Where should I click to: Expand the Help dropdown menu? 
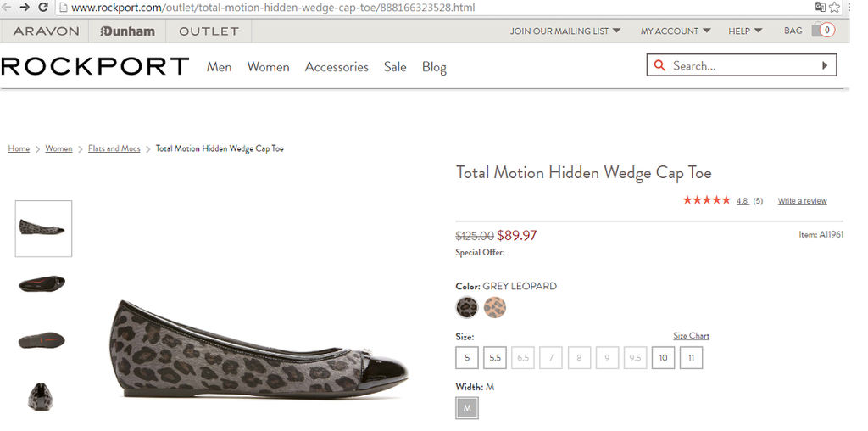tap(745, 31)
